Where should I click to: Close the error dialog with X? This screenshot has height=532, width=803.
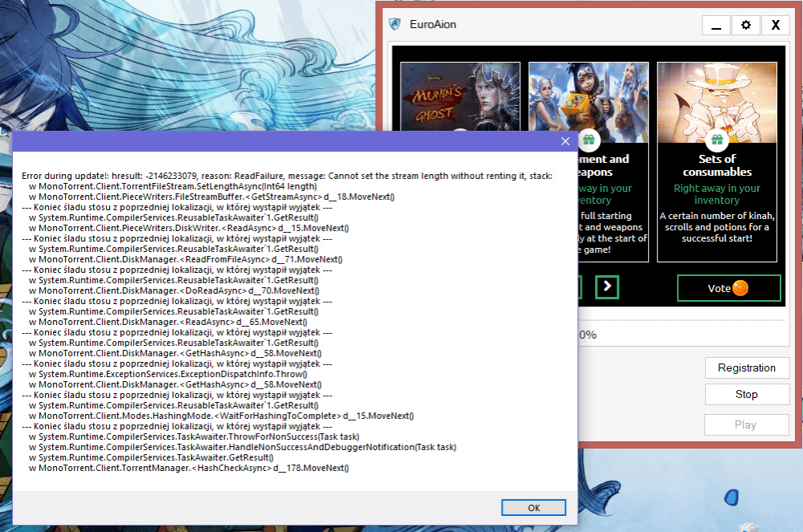565,141
